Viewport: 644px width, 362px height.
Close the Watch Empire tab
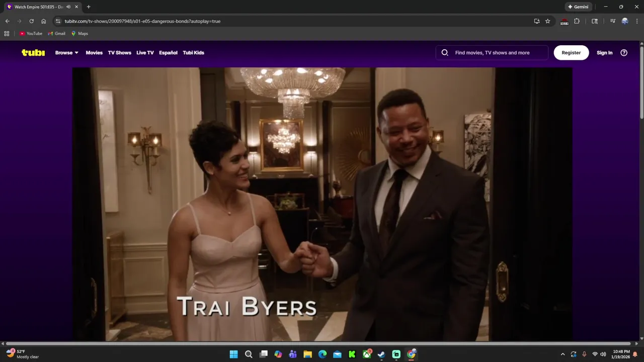pyautogui.click(x=76, y=7)
